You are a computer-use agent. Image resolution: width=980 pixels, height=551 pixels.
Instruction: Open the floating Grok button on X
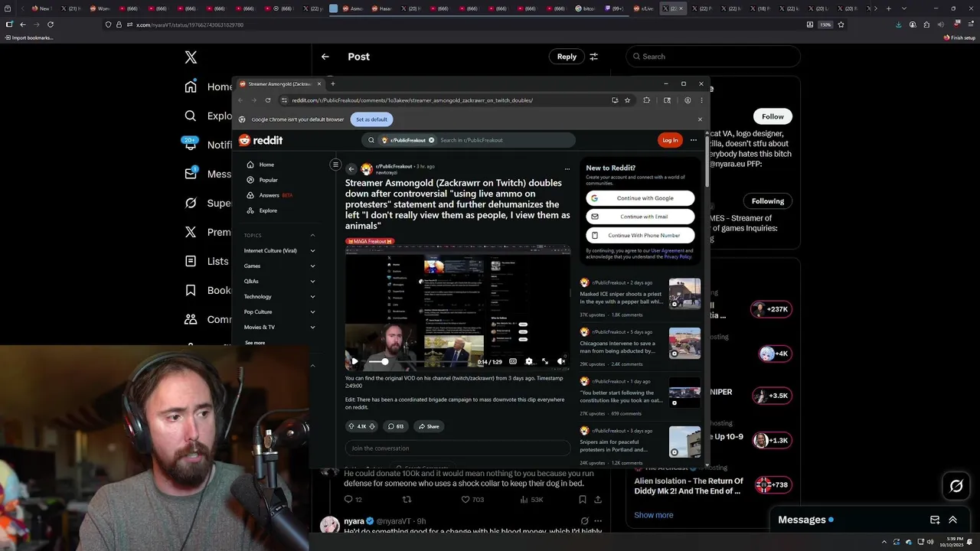pos(956,486)
